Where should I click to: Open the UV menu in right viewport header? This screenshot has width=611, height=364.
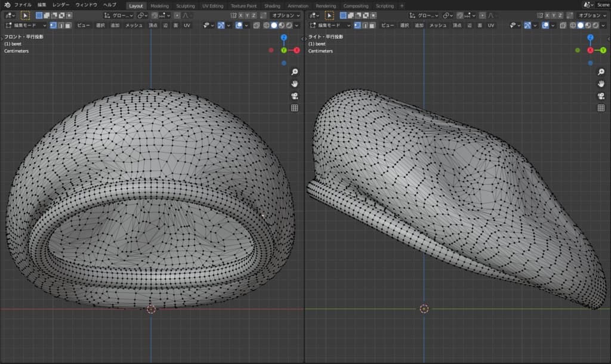tap(491, 26)
